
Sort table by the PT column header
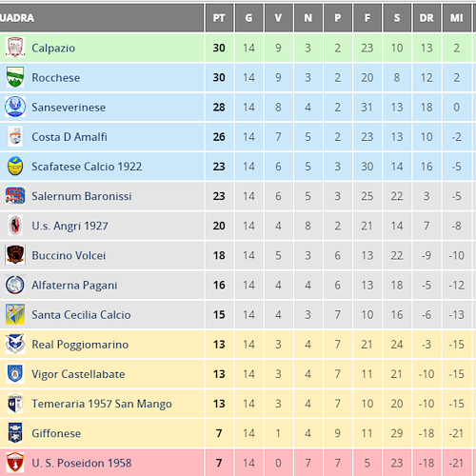219,18
